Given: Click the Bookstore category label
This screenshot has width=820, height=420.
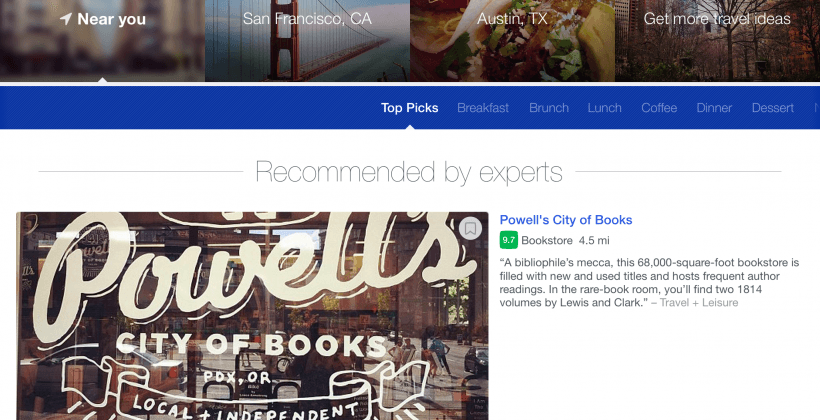Looking at the screenshot, I should (x=547, y=241).
